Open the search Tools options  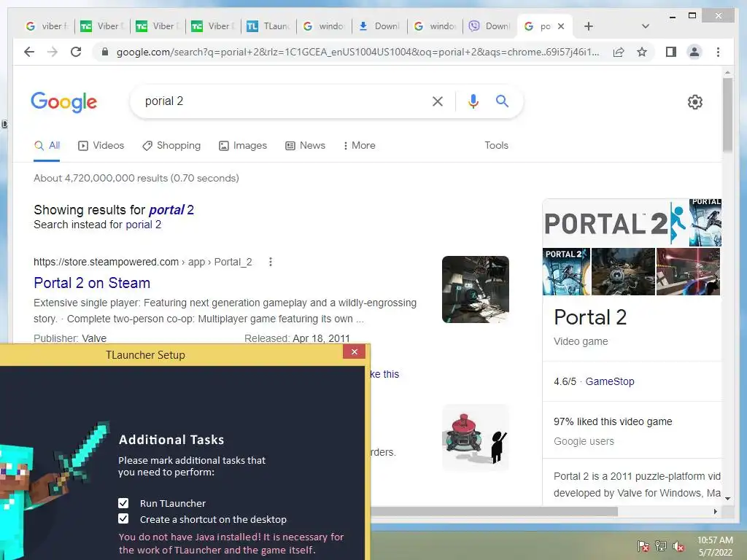pos(496,146)
